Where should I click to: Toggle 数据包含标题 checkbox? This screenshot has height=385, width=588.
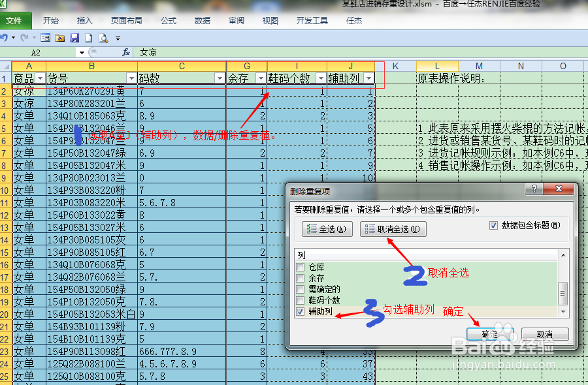point(493,226)
